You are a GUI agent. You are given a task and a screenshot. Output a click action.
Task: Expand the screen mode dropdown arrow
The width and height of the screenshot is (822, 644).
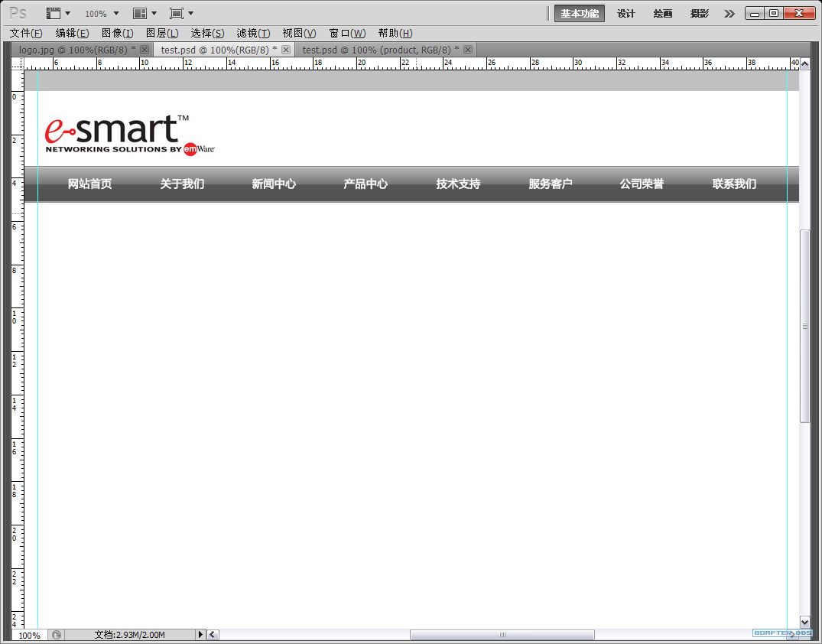tap(191, 13)
